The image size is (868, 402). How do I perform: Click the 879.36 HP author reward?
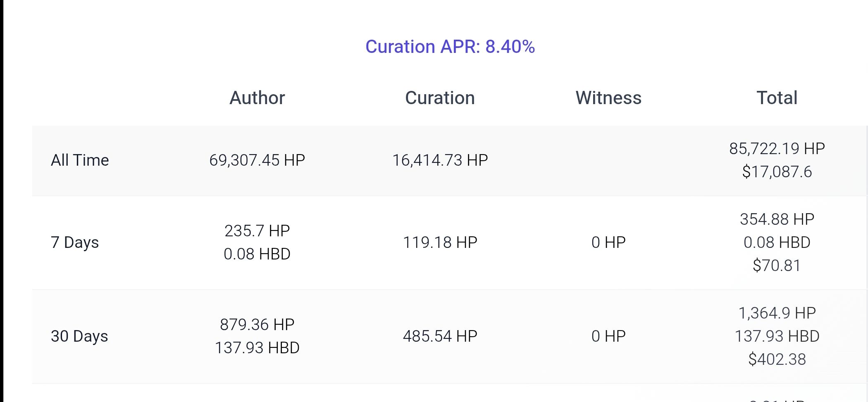coord(257,324)
